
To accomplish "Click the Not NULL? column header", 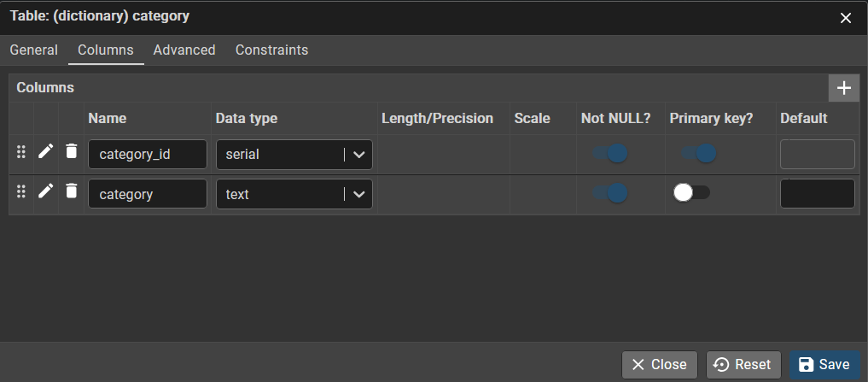I will [615, 118].
